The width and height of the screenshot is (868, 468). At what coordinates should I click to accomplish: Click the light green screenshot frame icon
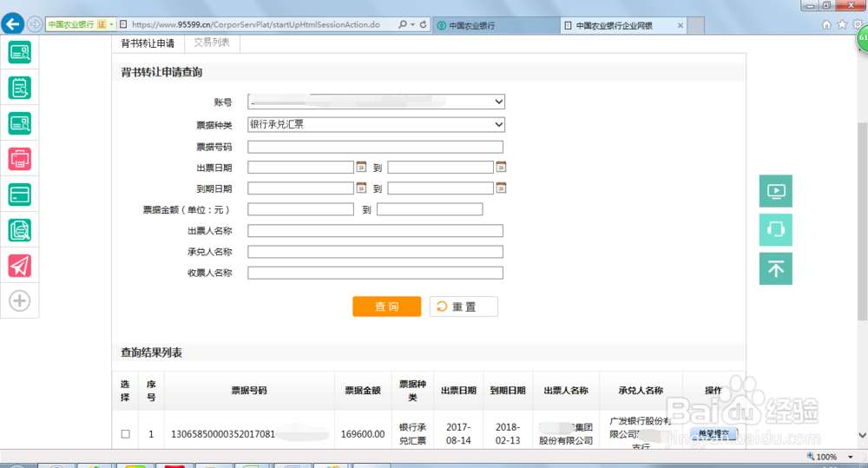point(775,229)
